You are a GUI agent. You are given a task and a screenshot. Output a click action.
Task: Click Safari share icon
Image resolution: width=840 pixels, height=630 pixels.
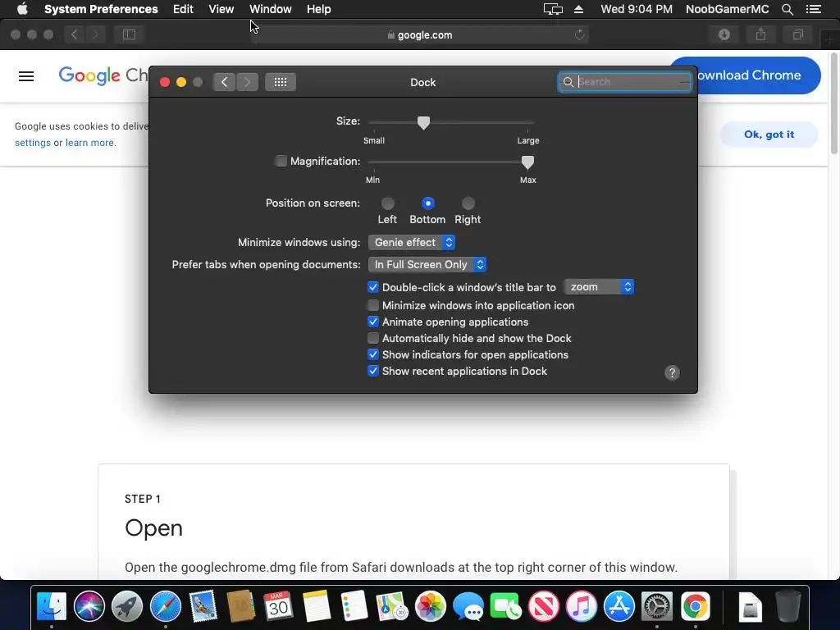click(760, 34)
